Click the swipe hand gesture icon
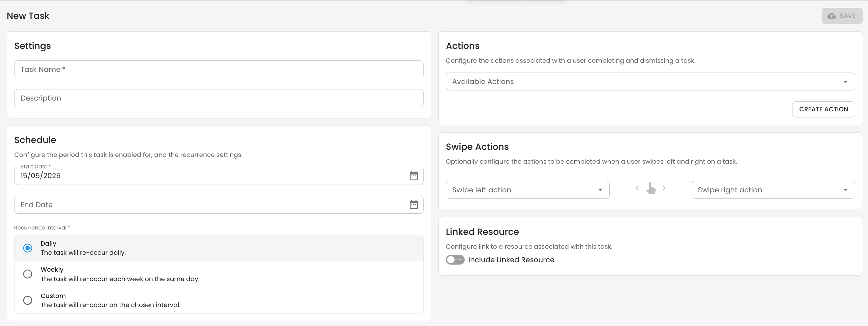This screenshot has height=326, width=868. point(650,188)
